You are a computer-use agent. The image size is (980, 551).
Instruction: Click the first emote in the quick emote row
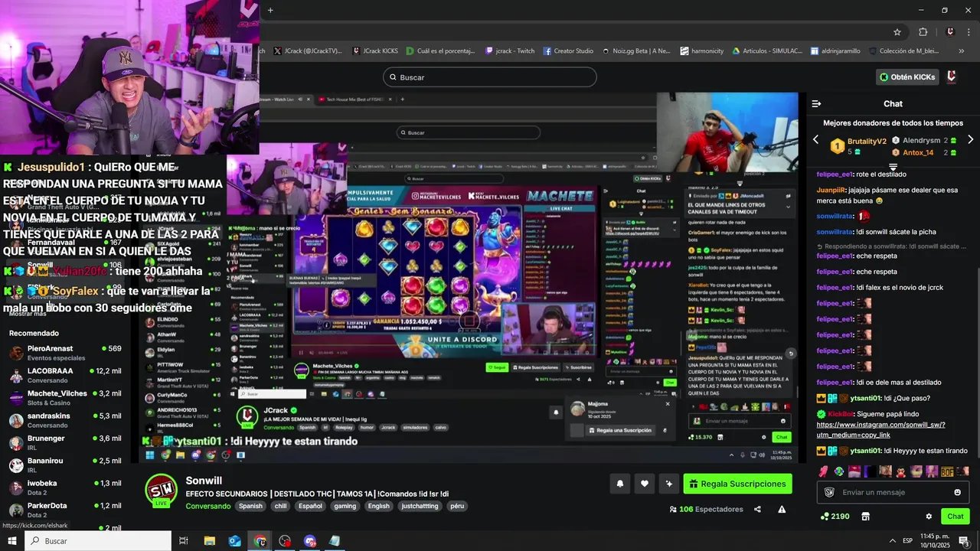coord(823,471)
